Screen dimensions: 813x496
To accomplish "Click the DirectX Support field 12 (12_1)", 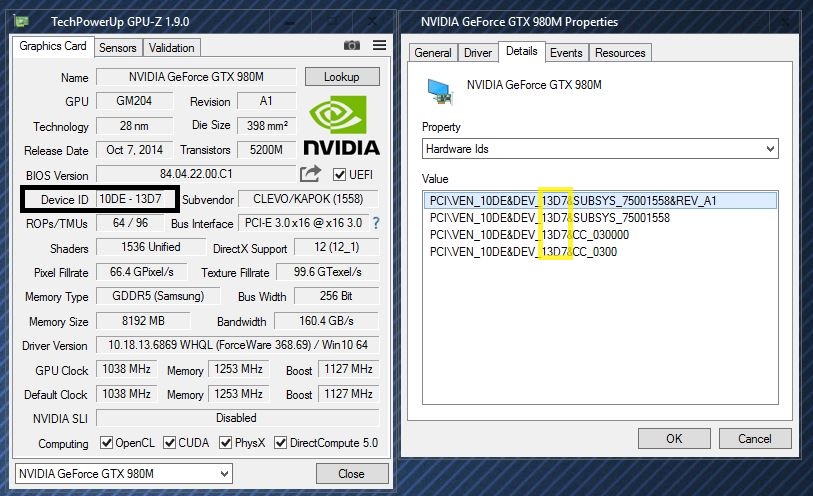I will coord(337,247).
